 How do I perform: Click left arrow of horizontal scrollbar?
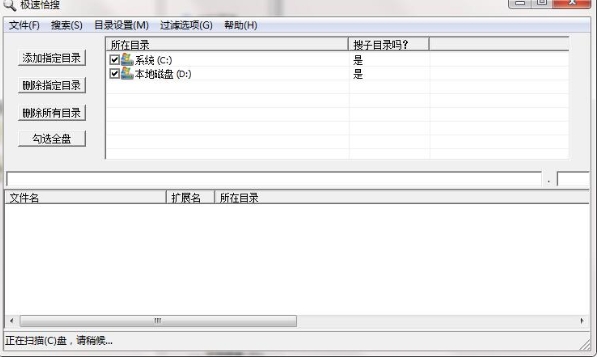(x=12, y=321)
